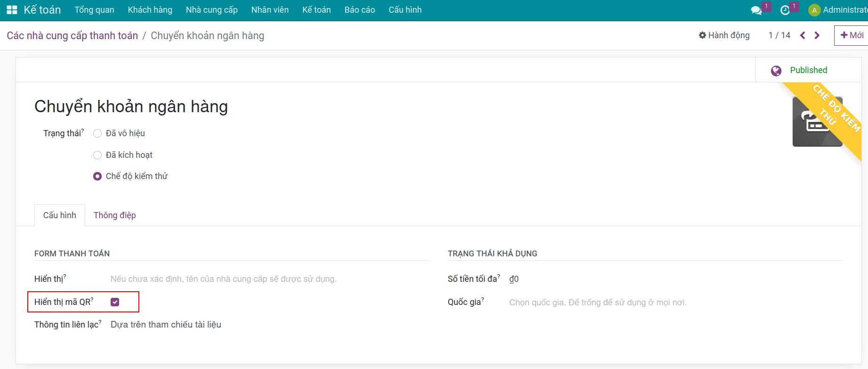Click the Hiển thị name input field
Viewport: 868px width, 369px height.
(x=270, y=279)
